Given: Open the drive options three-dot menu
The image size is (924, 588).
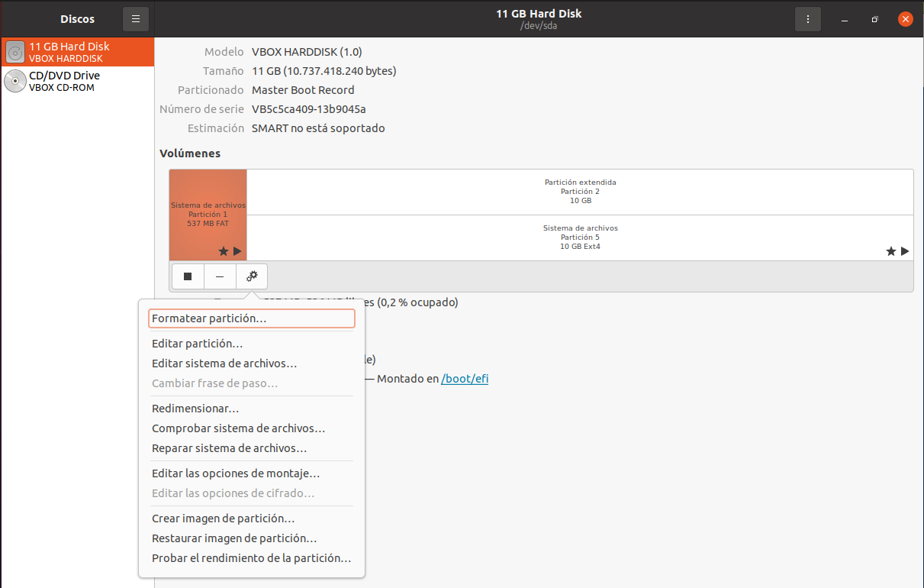Looking at the screenshot, I should (808, 19).
